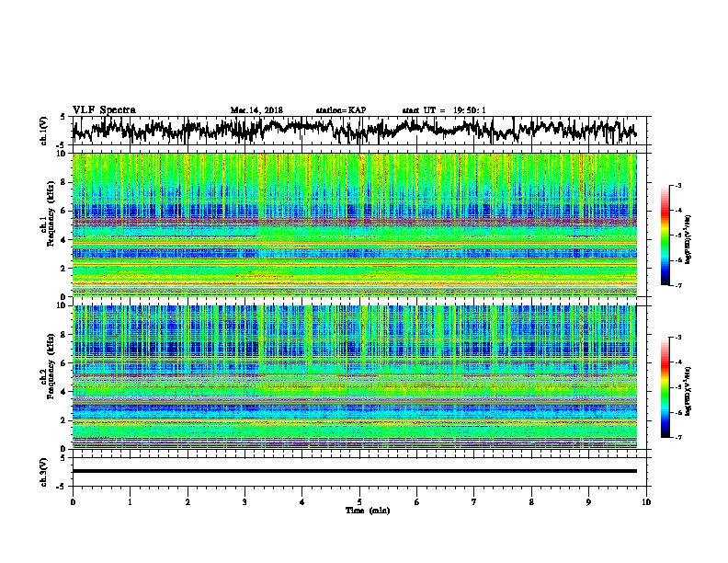Screen dimensions: 728x563
Task: Click the "4" kHz tick on ch.1 frequency axis
Action: [x=63, y=240]
